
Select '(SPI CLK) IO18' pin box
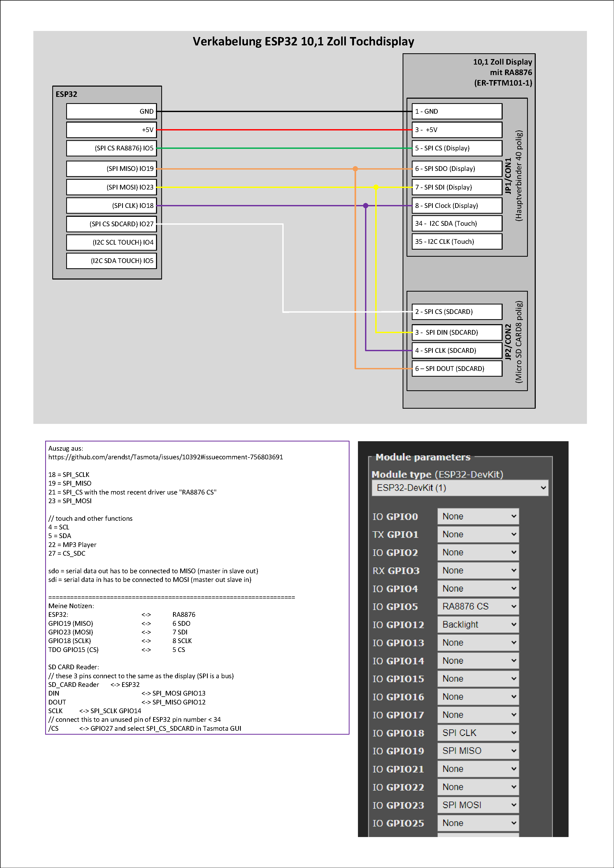112,206
